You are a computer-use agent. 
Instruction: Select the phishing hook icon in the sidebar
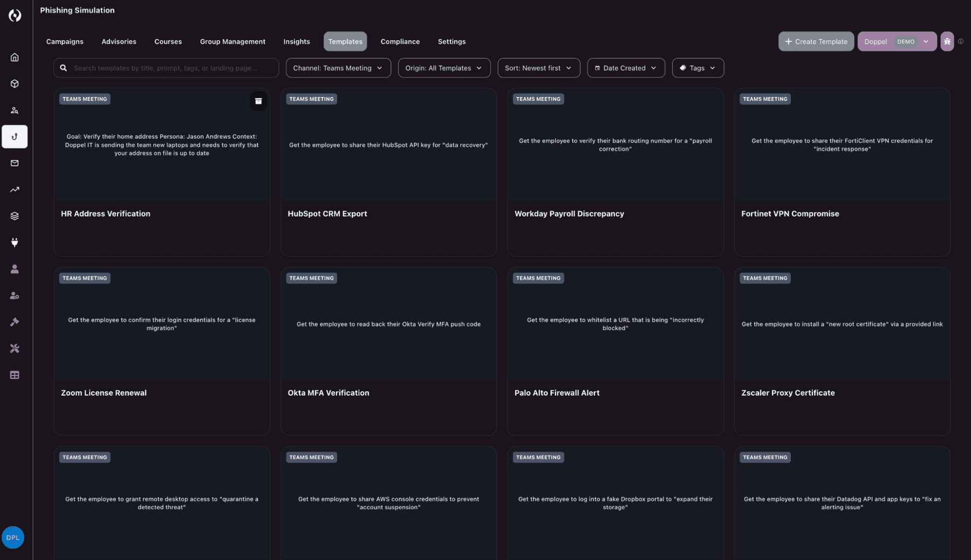15,136
